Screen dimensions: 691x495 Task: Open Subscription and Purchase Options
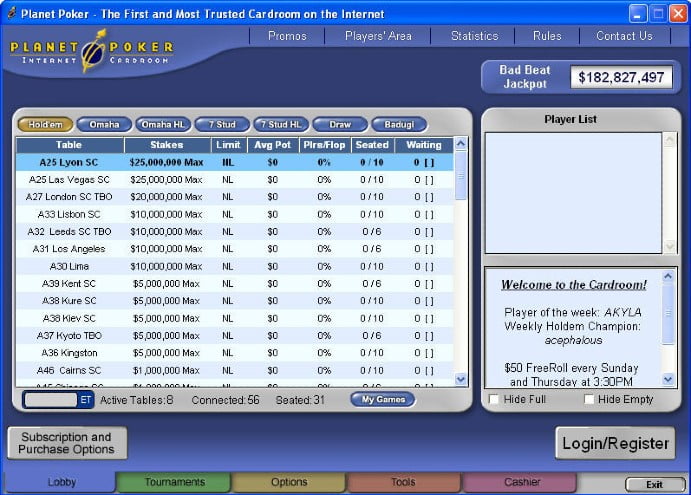(67, 443)
